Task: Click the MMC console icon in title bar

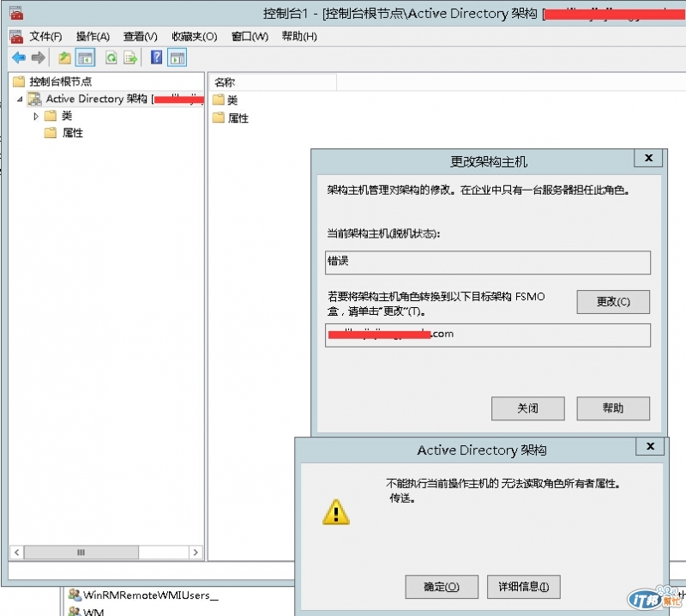Action: tap(16, 13)
